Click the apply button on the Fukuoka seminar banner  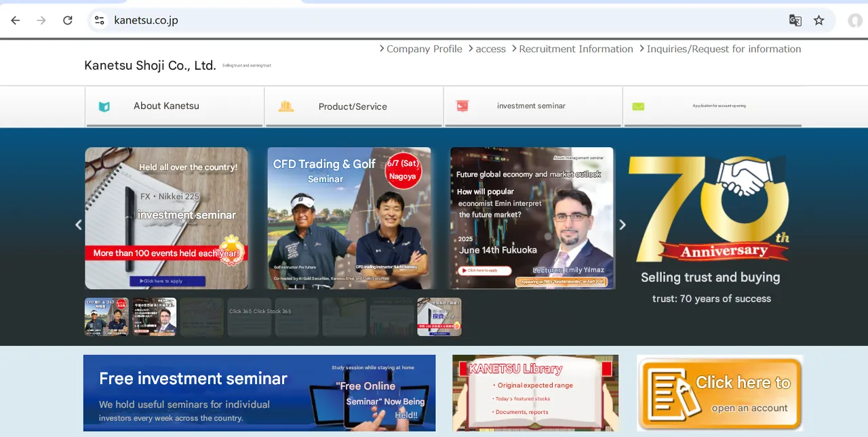click(x=485, y=270)
